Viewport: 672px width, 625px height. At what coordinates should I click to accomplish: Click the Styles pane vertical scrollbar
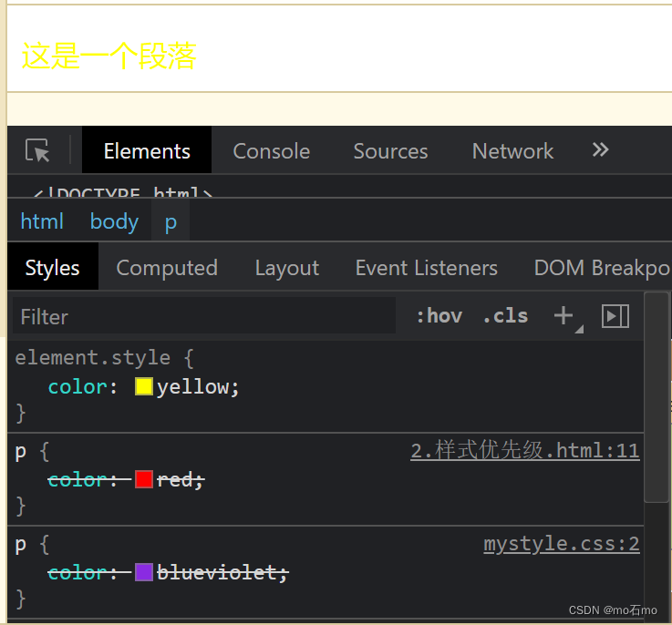tap(656, 396)
